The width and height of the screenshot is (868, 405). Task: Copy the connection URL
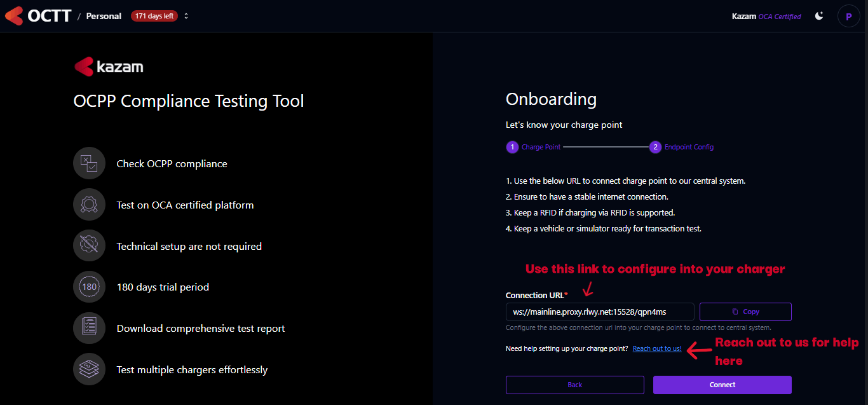pyautogui.click(x=745, y=312)
